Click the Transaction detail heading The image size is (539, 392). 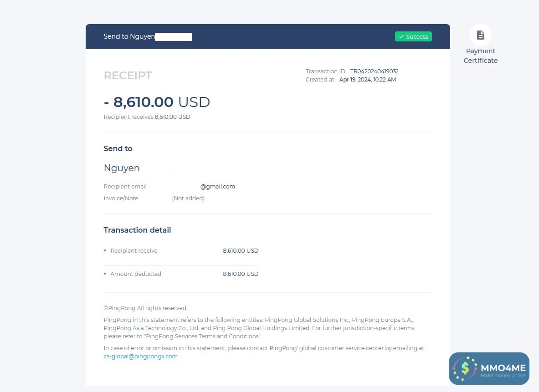137,230
